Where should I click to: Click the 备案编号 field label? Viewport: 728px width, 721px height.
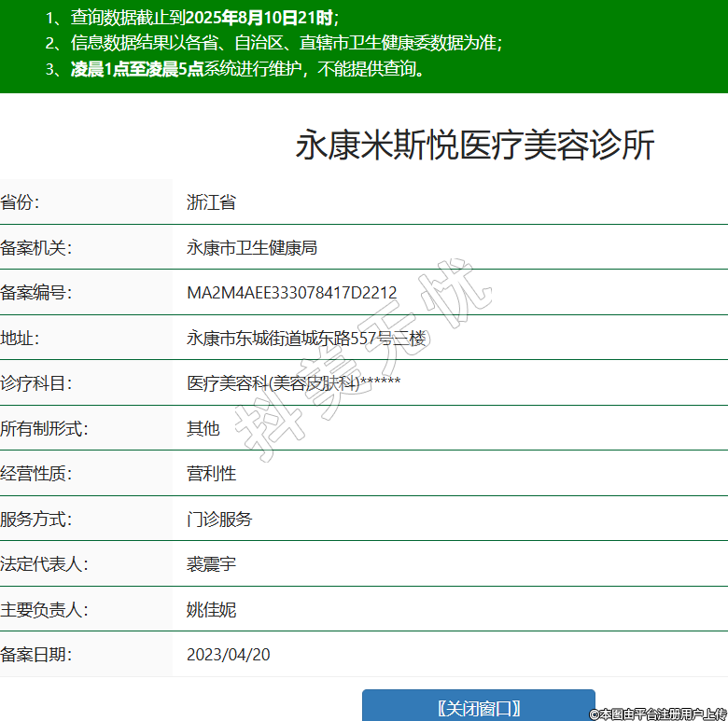coord(35,293)
